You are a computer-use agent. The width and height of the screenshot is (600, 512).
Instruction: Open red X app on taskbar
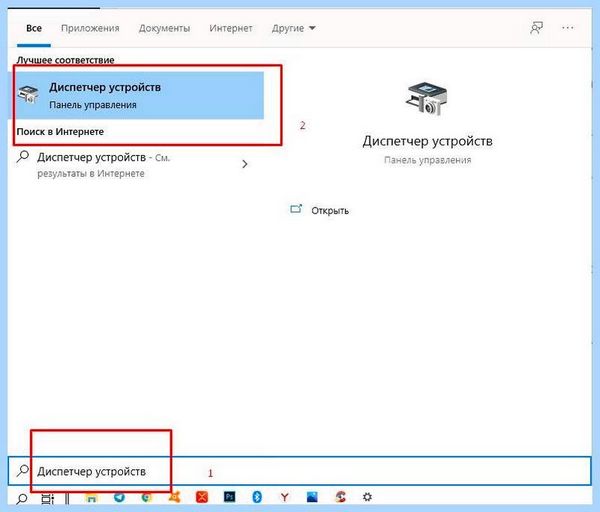202,497
